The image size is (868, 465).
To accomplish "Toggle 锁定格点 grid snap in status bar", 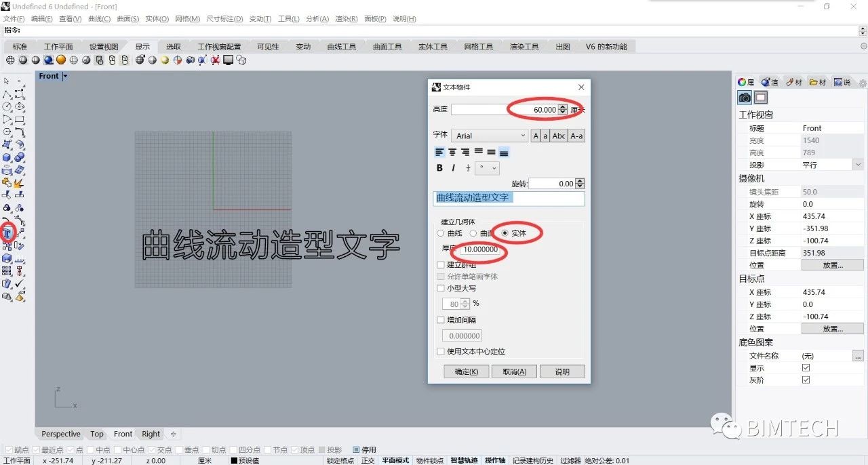I will click(340, 460).
